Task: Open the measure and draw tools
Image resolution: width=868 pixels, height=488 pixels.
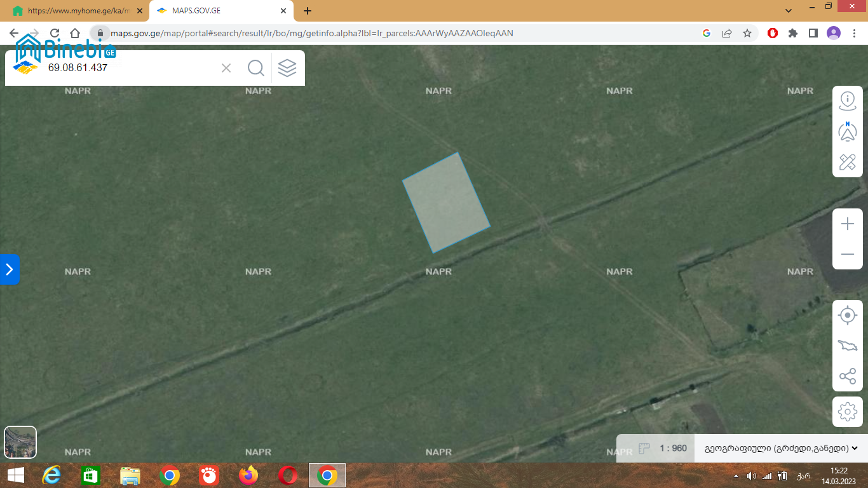Action: tap(848, 162)
